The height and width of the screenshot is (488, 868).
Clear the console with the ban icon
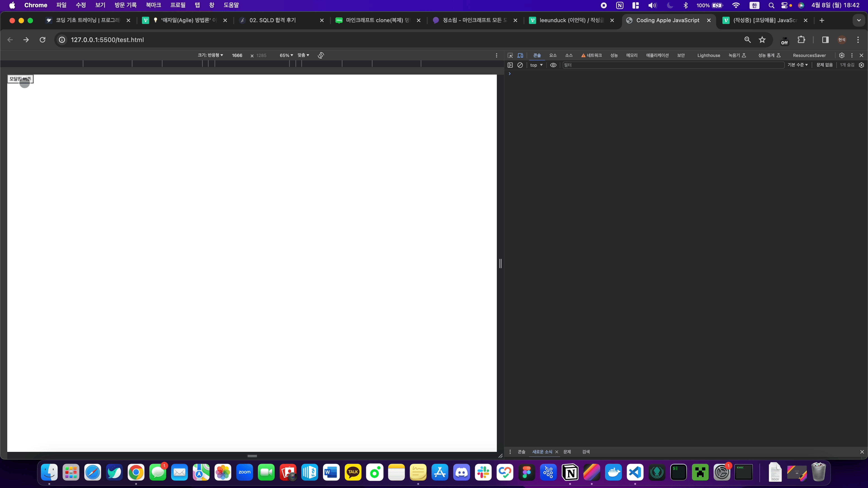point(520,65)
